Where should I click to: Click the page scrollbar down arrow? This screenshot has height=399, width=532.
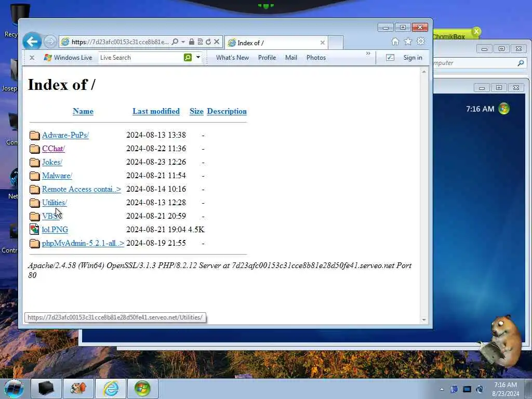[424, 320]
